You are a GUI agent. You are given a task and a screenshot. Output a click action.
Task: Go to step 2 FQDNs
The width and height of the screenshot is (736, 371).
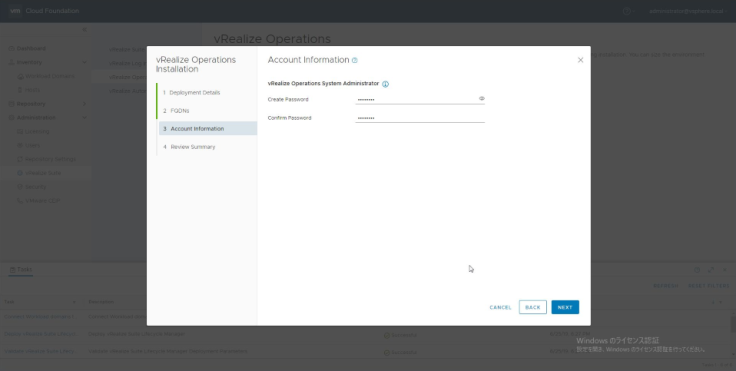pyautogui.click(x=176, y=111)
